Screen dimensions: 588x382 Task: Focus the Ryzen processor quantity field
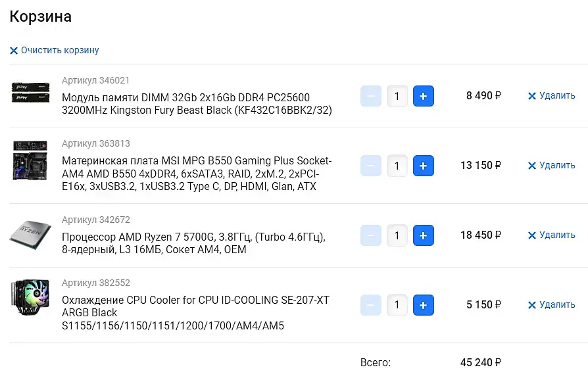(x=397, y=235)
